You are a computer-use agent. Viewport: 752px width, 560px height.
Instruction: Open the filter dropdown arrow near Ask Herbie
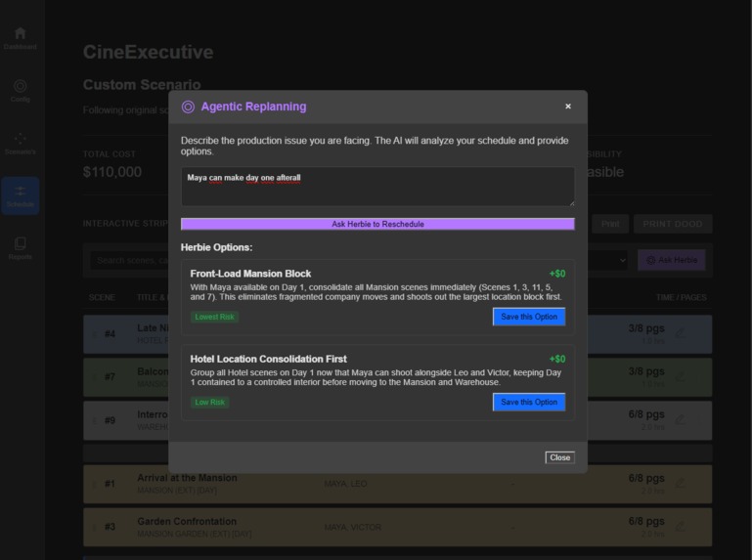point(622,260)
